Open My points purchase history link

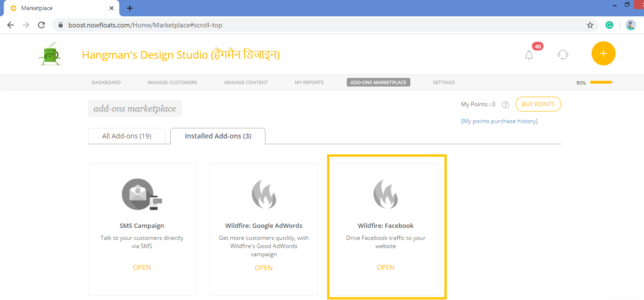point(499,121)
